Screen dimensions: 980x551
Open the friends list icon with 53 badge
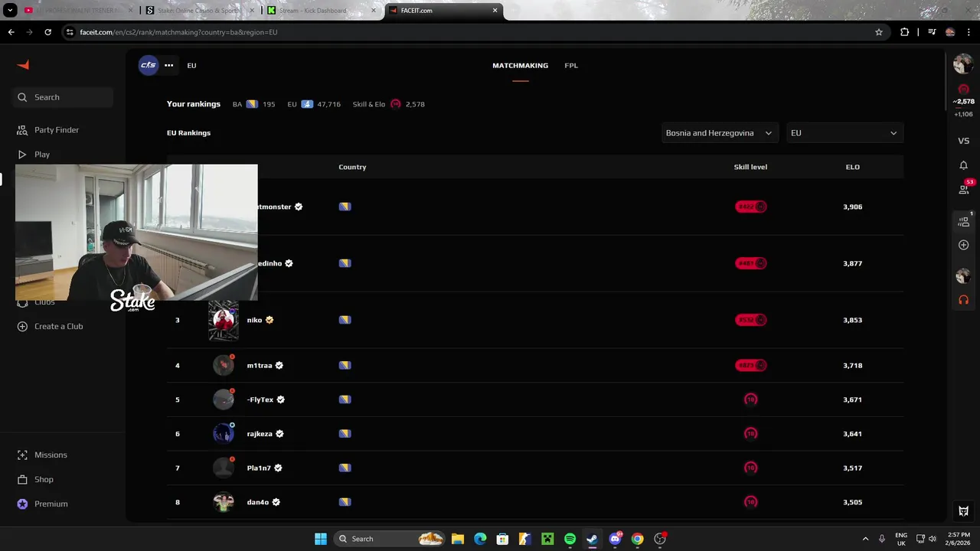[x=964, y=188]
